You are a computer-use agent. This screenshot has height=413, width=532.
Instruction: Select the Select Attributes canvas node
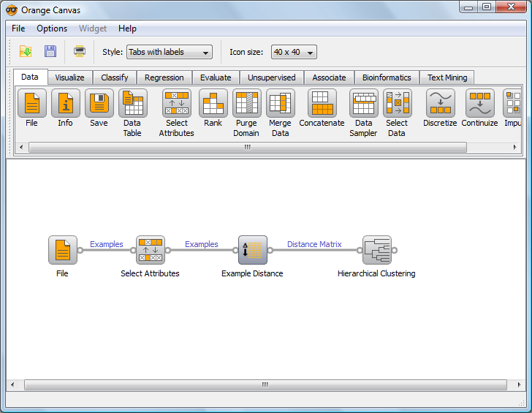pyautogui.click(x=151, y=250)
